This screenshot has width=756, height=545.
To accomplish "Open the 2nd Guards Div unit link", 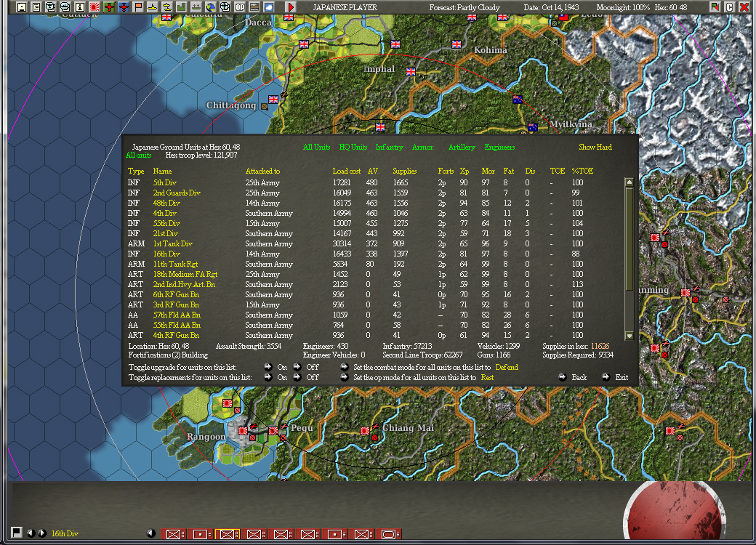I will [x=177, y=193].
